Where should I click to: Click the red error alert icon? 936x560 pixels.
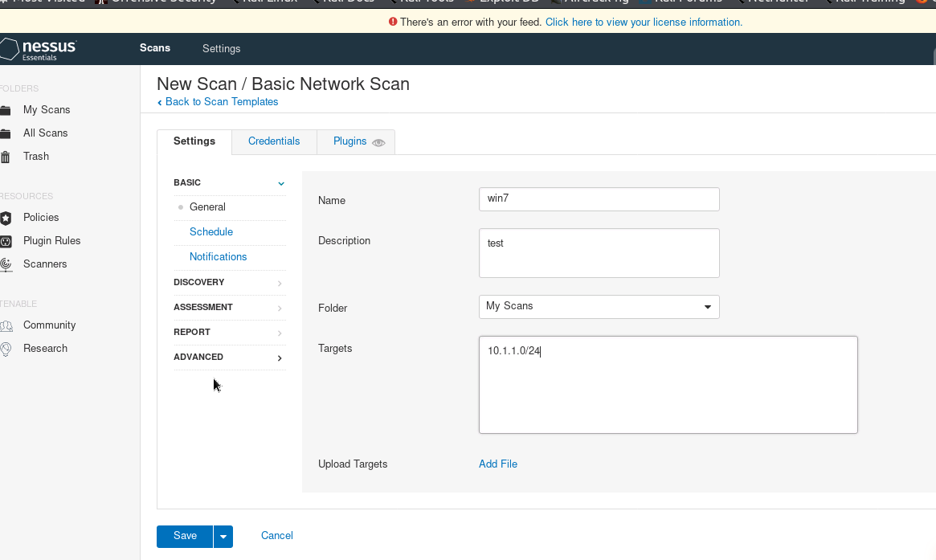[x=393, y=22]
